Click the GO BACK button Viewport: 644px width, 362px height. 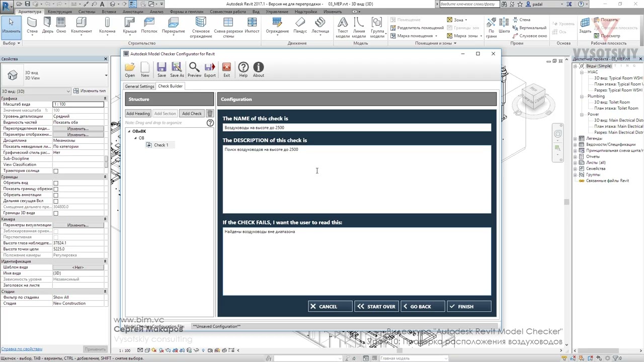[423, 306]
